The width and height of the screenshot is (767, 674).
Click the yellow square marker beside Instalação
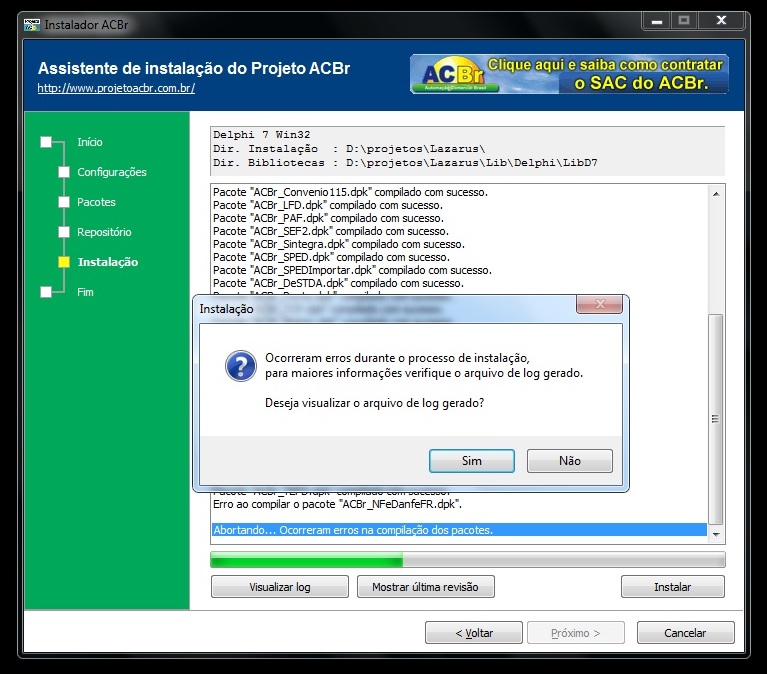coord(64,262)
